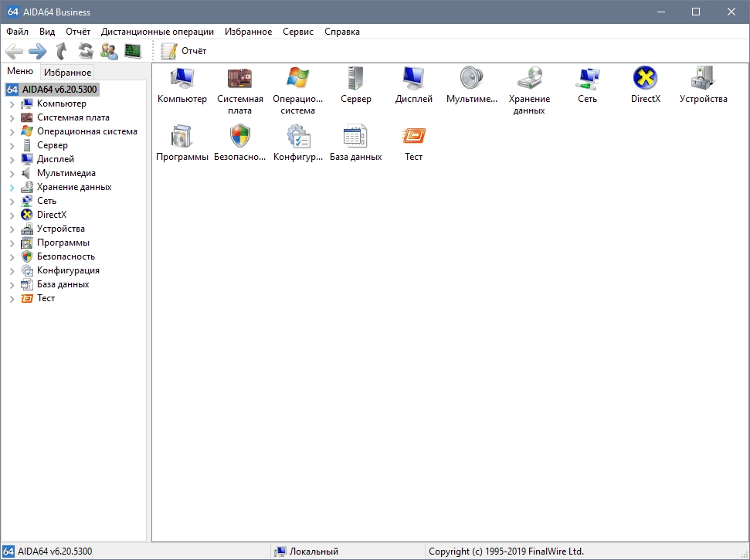Expand the Дисплей tree node

12,159
